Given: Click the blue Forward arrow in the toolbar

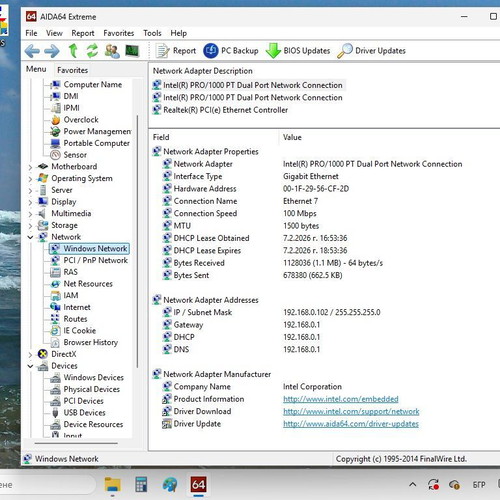Looking at the screenshot, I should (52, 51).
